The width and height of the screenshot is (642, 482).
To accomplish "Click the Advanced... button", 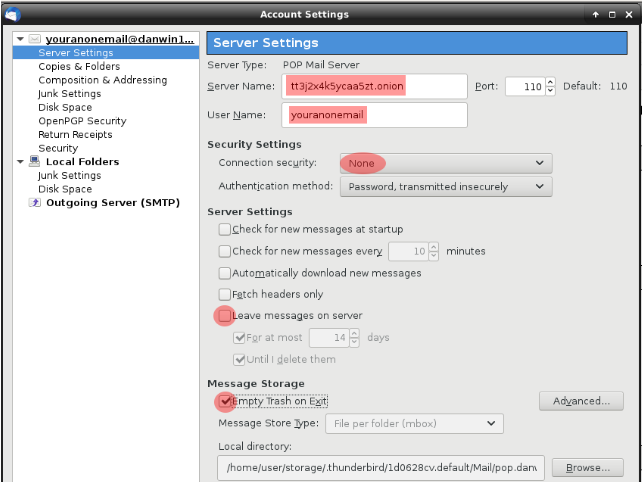I will [580, 401].
